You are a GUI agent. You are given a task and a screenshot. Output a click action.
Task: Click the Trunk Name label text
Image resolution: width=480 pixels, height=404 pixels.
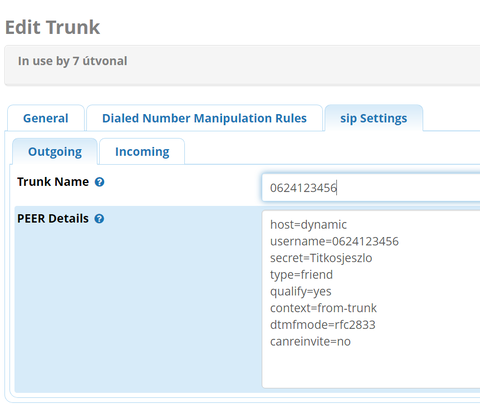tap(53, 182)
